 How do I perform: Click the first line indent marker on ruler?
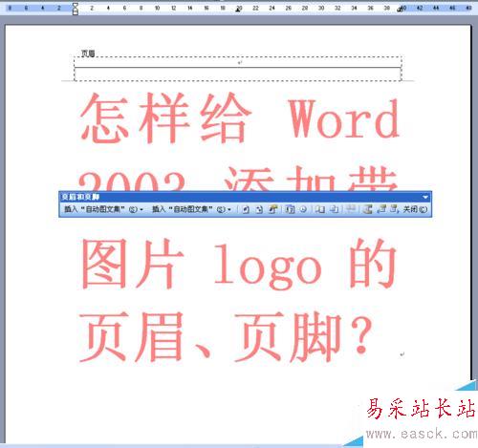click(76, 5)
